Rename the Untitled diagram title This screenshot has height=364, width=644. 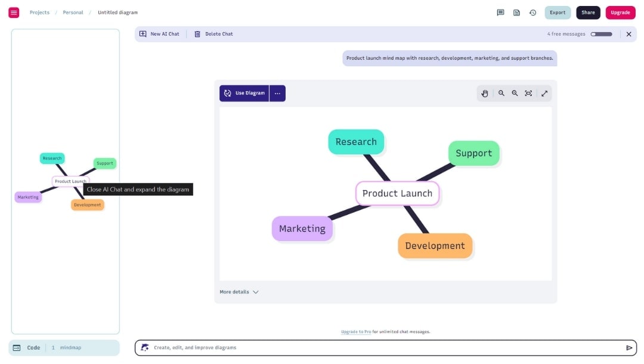pos(117,13)
